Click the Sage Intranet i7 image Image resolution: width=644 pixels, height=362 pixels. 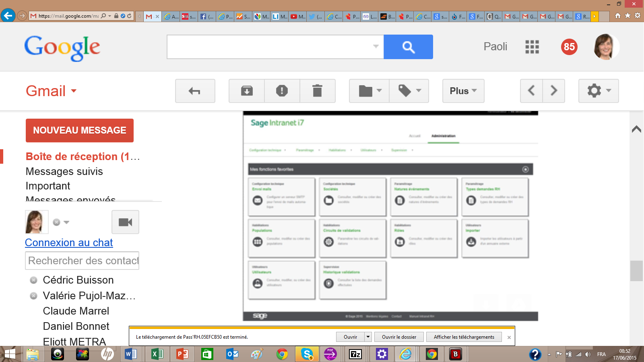390,216
